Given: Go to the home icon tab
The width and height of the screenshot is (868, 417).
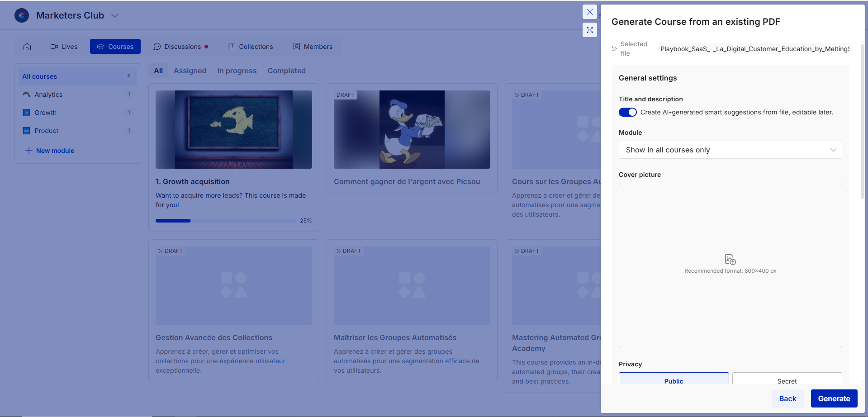Looking at the screenshot, I should (x=27, y=47).
